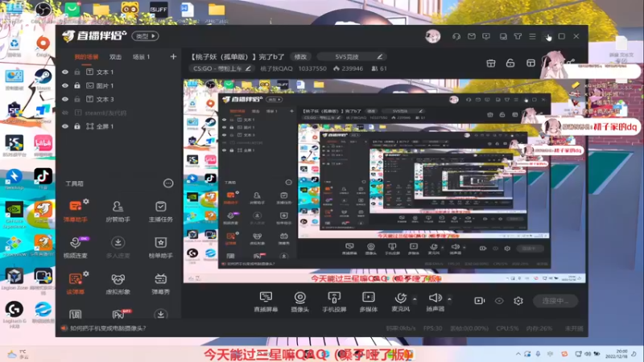The image size is (644, 362).
Task: Open the 主播任务 tool
Action: click(x=160, y=211)
